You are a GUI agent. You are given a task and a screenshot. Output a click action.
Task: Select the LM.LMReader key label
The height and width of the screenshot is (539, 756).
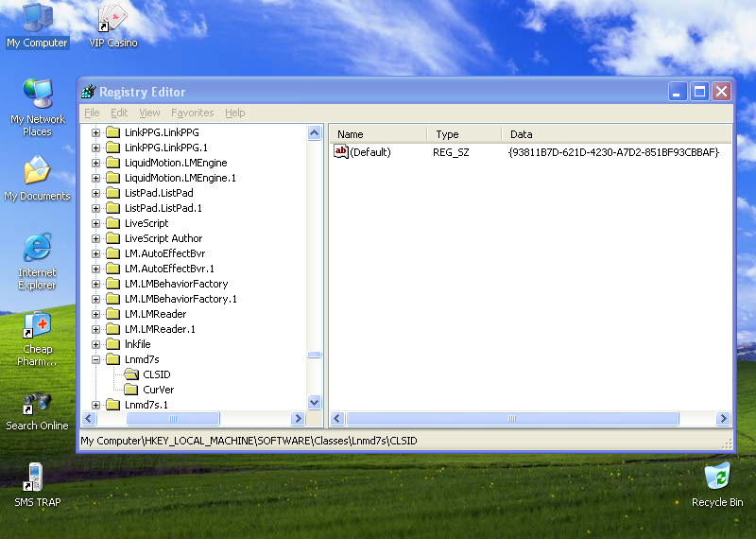155,314
